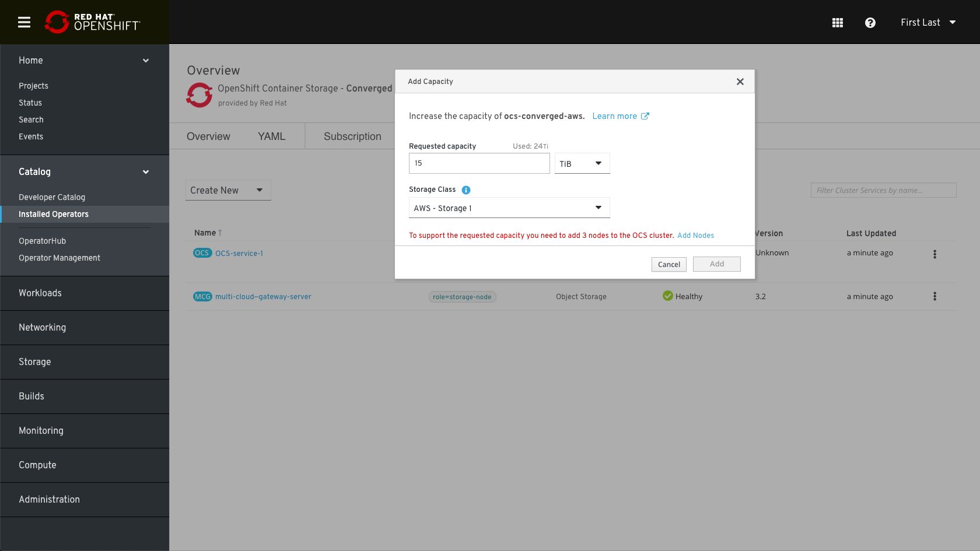
Task: Collapse the Catalog navigation section
Action: (85, 172)
